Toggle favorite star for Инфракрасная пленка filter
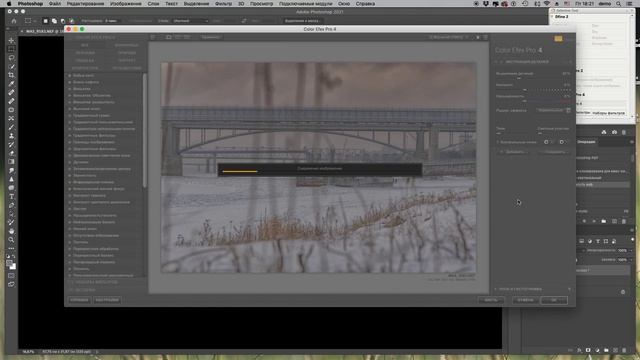The height and width of the screenshot is (360, 640). [x=70, y=182]
